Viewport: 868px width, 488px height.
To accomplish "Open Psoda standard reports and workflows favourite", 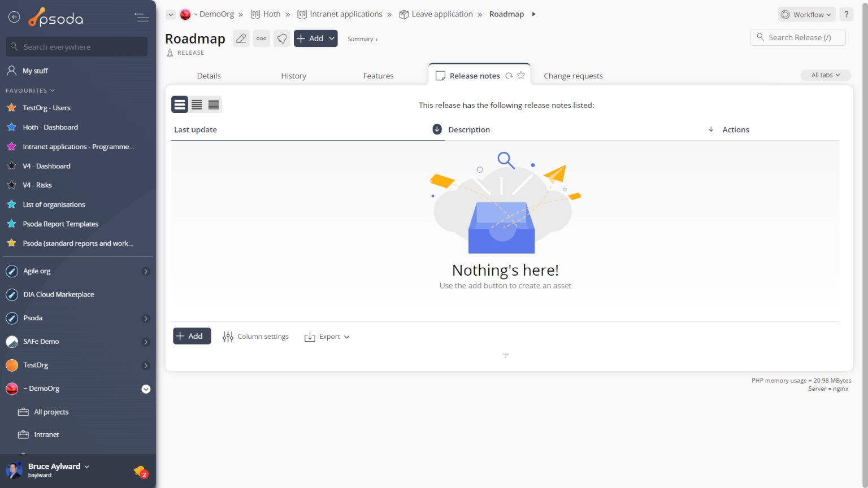I will tap(78, 243).
